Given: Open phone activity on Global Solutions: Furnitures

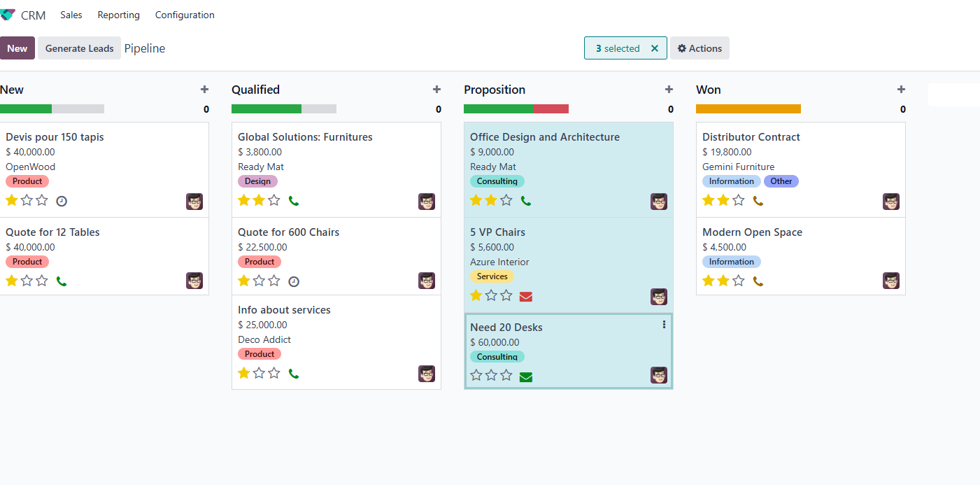Looking at the screenshot, I should pyautogui.click(x=294, y=201).
